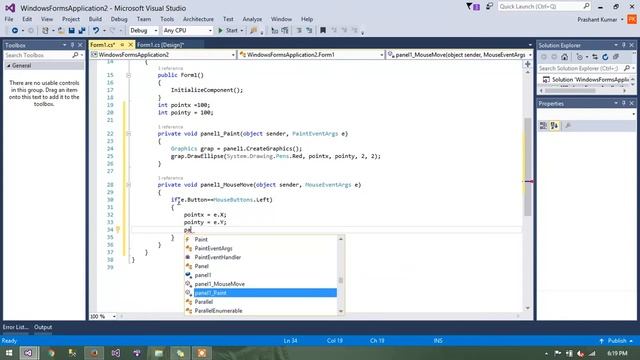Open the Architecture menu
Image resolution: width=640 pixels, height=360 pixels.
point(198,19)
